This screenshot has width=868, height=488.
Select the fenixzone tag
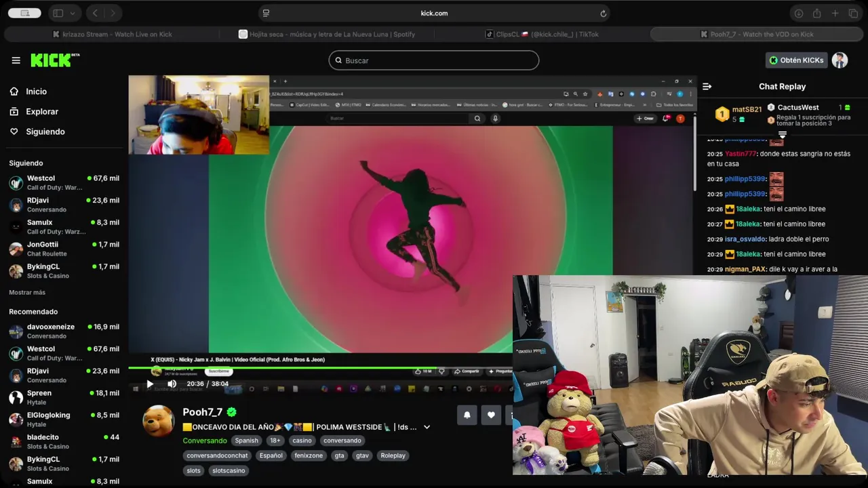309,455
